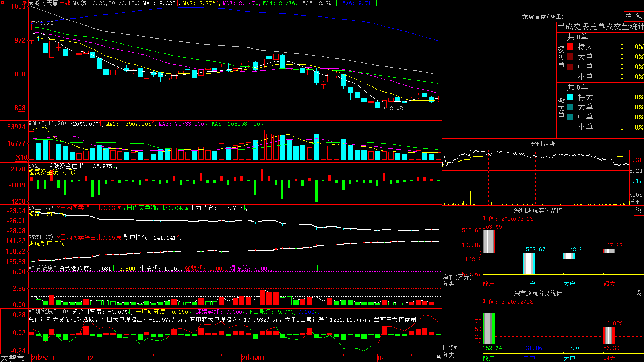Click the 大智慧 logo in bottom-left corner
This screenshot has width=644, height=362.
point(12,358)
